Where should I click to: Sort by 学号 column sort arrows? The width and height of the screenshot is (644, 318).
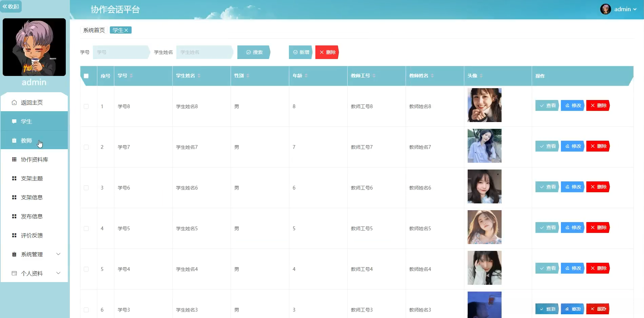(x=131, y=76)
